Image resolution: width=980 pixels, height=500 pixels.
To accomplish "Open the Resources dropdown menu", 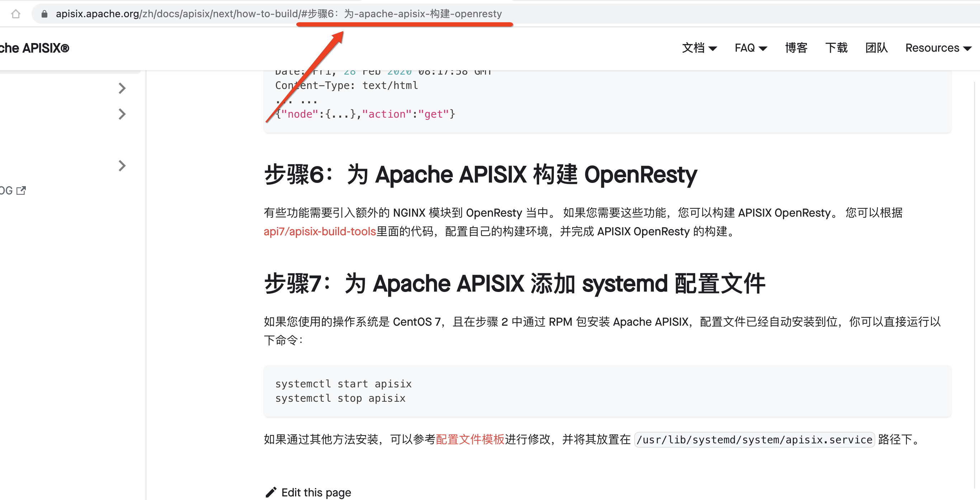I will tap(938, 48).
